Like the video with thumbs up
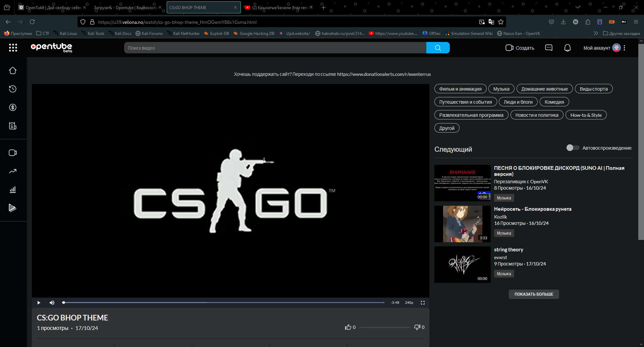The width and height of the screenshot is (644, 347). (348, 327)
